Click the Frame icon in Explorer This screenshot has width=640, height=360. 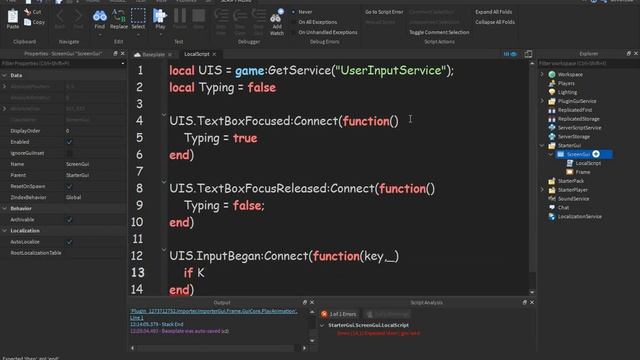click(x=570, y=172)
